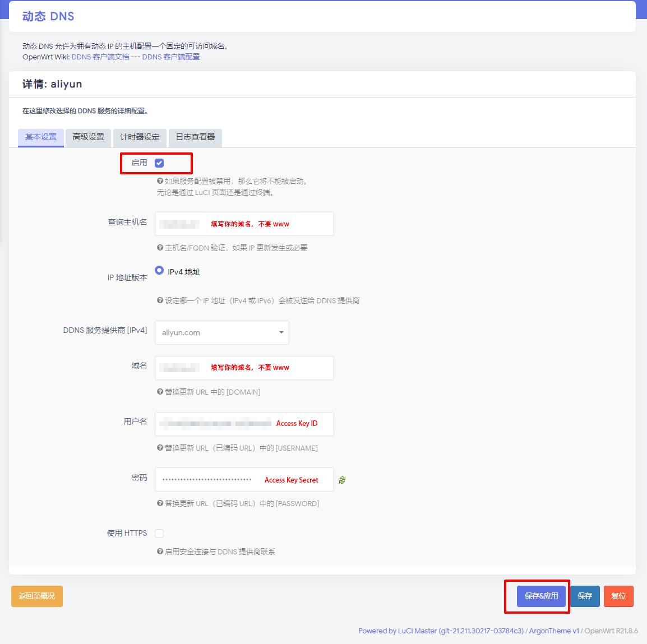647x644 pixels.
Task: Click the 返回至概况 button
Action: point(36,596)
